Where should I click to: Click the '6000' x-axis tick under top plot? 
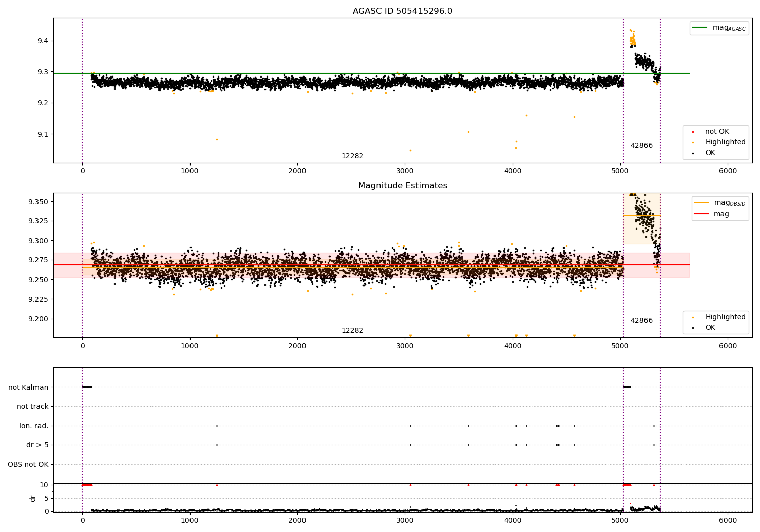pos(728,171)
